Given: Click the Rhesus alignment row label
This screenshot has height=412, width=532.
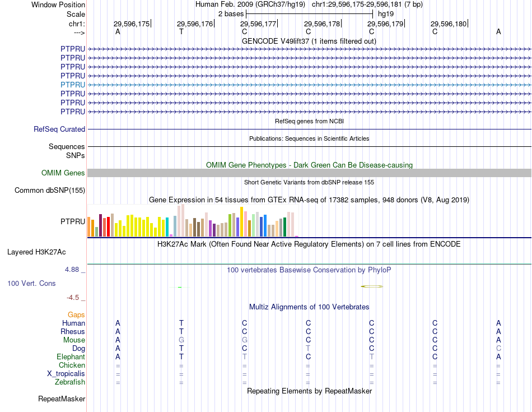Looking at the screenshot, I should 73,331.
